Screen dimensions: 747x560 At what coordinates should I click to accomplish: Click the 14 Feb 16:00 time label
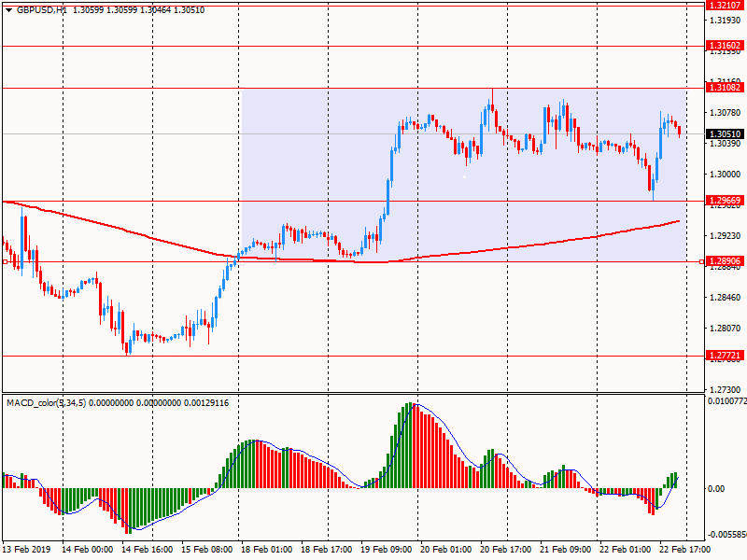[145, 550]
